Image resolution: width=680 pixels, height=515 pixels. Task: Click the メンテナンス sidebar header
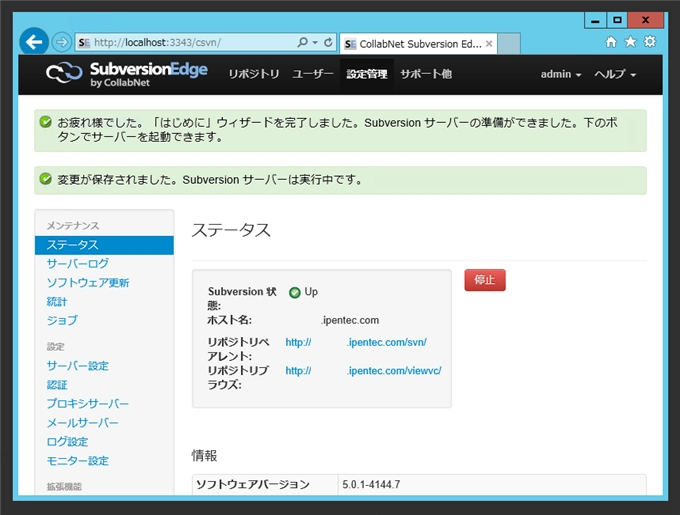tap(73, 225)
